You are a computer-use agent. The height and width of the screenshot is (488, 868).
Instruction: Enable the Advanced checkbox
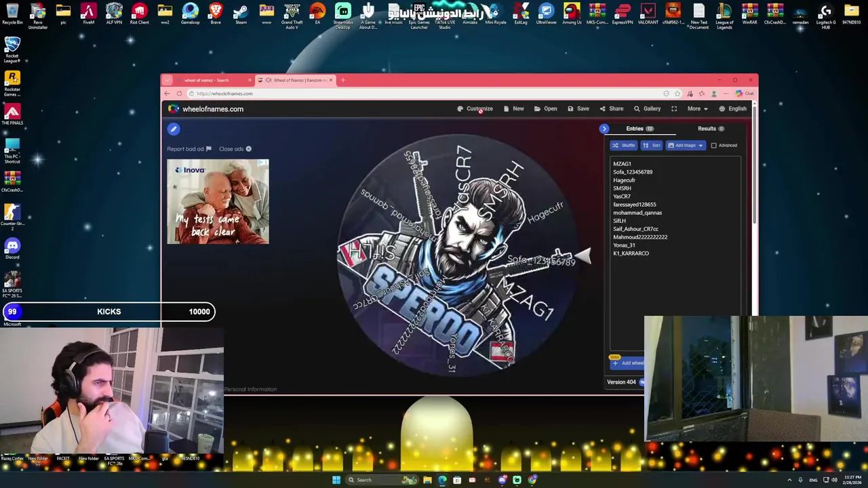[713, 145]
